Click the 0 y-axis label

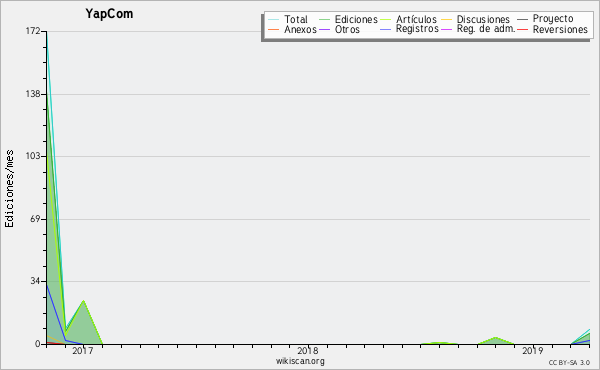click(38, 344)
